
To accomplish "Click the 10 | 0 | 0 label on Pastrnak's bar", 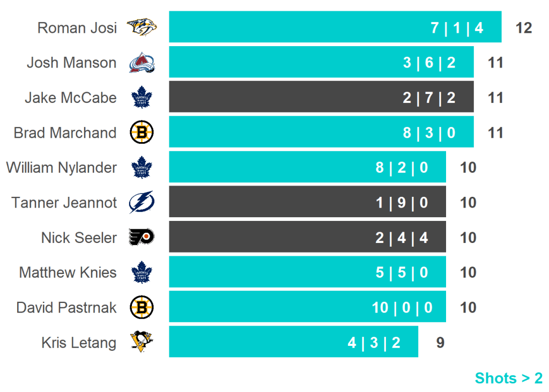I will click(402, 308).
